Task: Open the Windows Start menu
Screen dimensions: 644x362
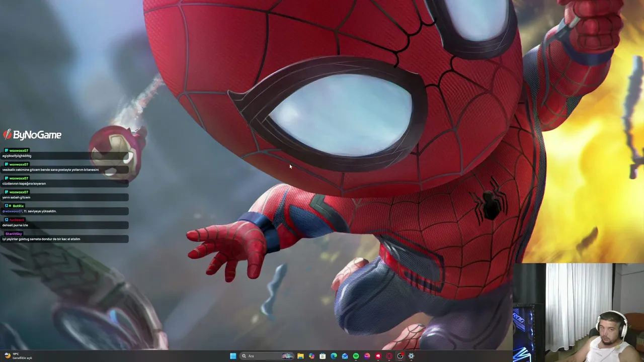Action: pyautogui.click(x=233, y=356)
